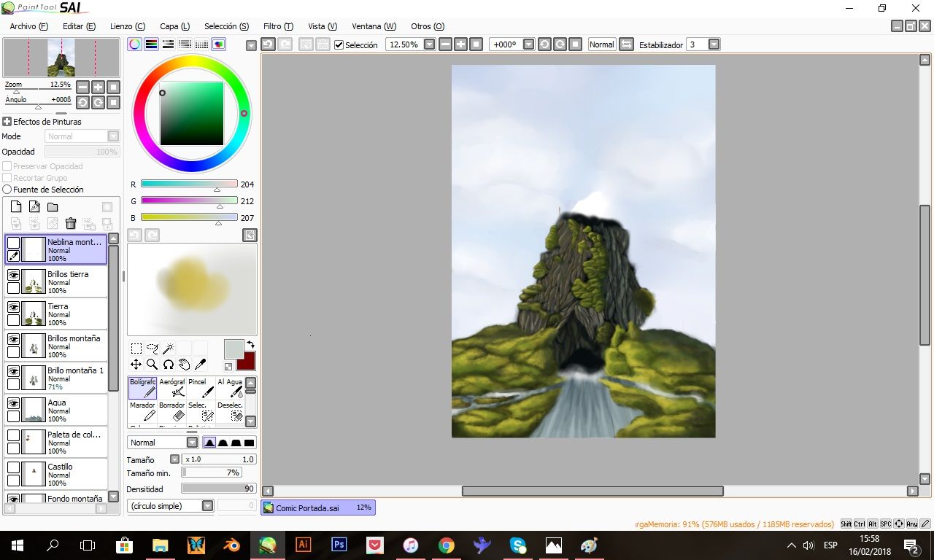This screenshot has width=934, height=560.
Task: Select the move layer tool
Action: pos(136,364)
